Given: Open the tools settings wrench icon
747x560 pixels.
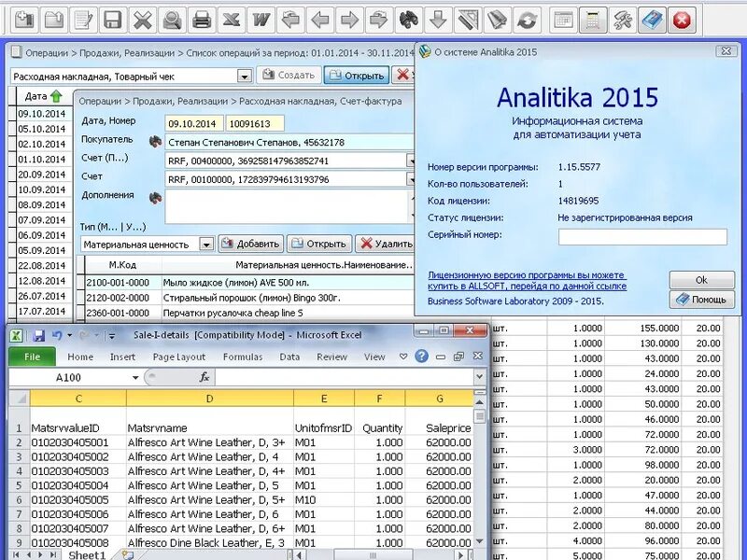Looking at the screenshot, I should [623, 20].
